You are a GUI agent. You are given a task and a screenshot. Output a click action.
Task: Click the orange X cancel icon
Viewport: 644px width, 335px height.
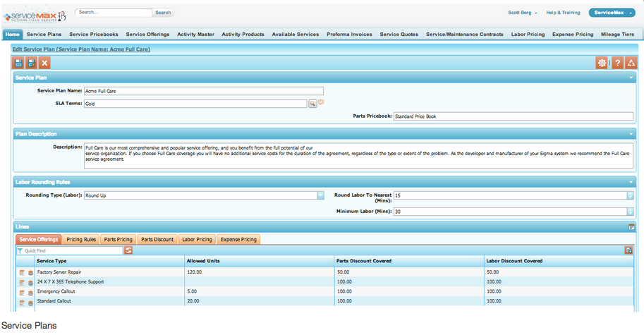tap(44, 63)
